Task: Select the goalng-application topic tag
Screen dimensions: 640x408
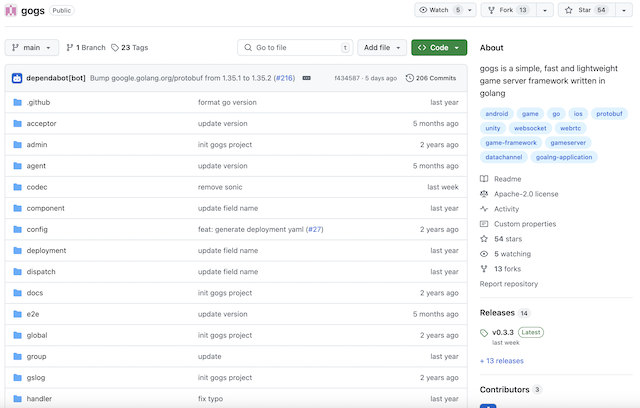Action: click(x=564, y=157)
